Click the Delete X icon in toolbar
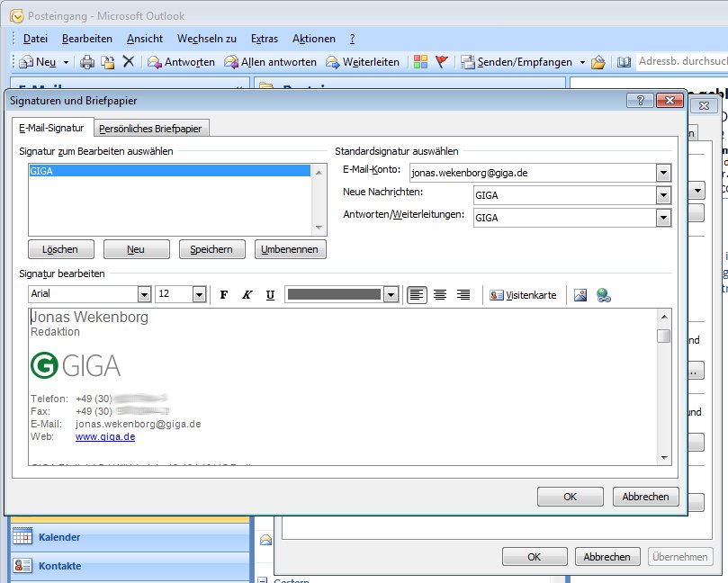 [129, 61]
